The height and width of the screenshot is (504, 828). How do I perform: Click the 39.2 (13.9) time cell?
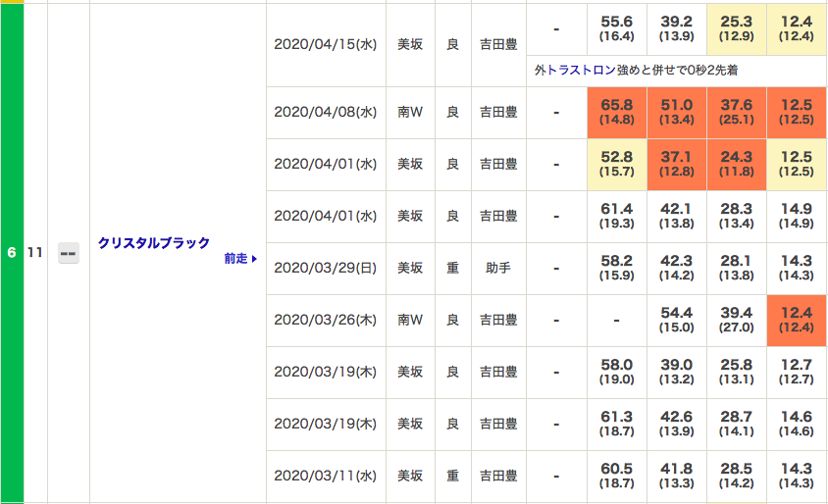(677, 28)
